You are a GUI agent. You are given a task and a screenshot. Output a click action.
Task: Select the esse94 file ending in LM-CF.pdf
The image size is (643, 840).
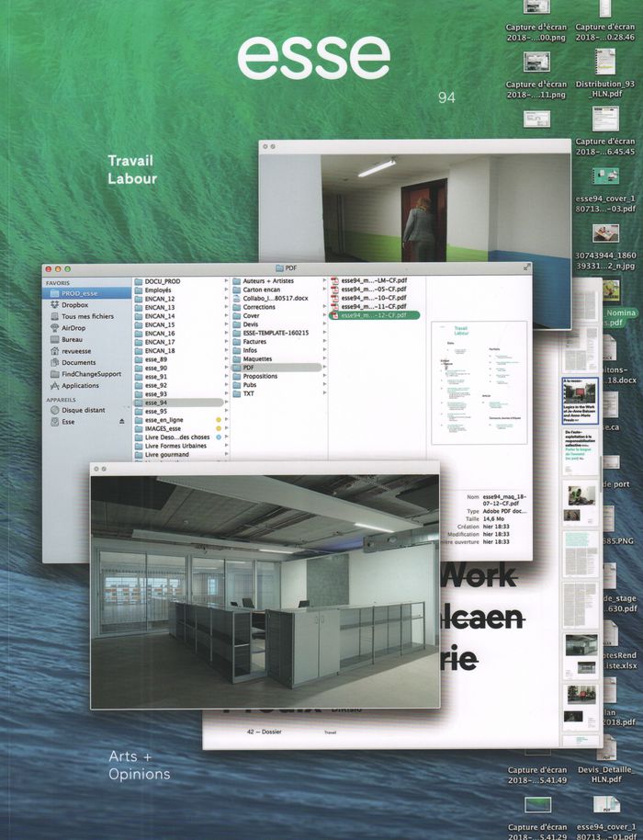click(x=373, y=280)
